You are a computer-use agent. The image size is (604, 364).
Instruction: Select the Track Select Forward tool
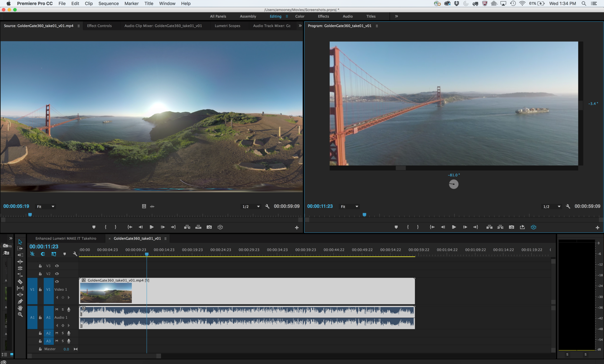click(x=20, y=248)
